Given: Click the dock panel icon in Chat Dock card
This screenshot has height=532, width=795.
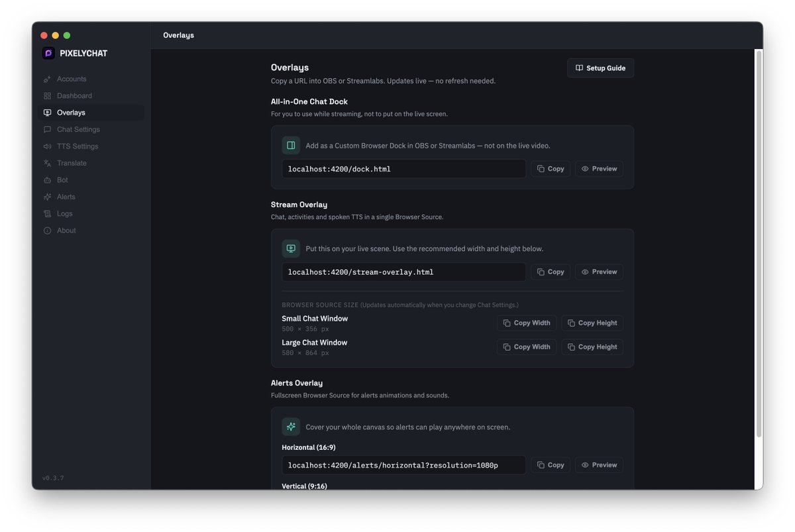Looking at the screenshot, I should [x=291, y=145].
